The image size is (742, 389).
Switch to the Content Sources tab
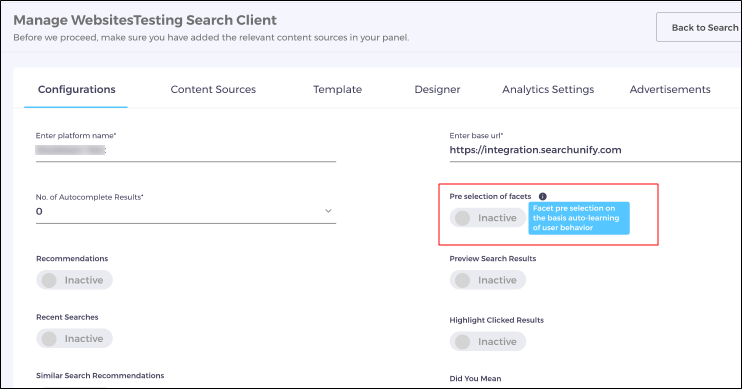click(x=213, y=89)
